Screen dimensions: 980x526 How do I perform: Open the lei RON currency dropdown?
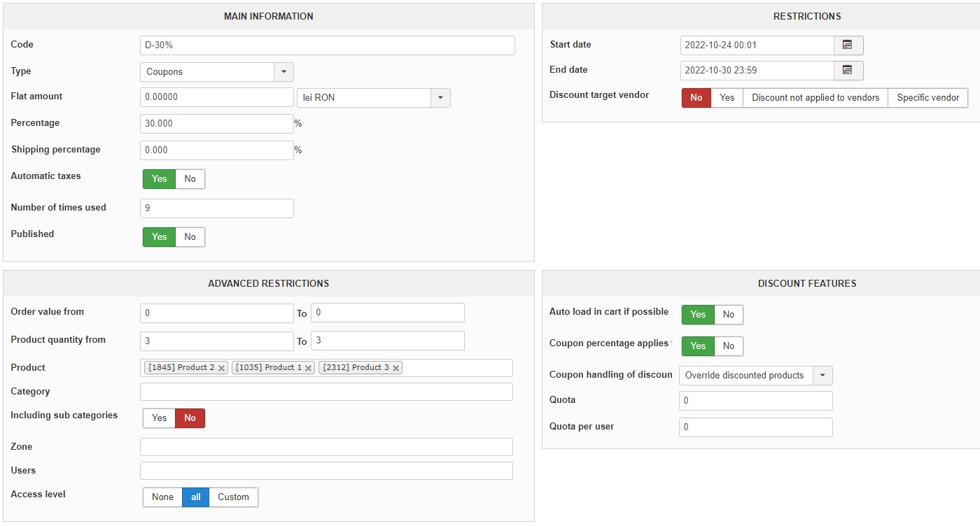click(x=440, y=98)
